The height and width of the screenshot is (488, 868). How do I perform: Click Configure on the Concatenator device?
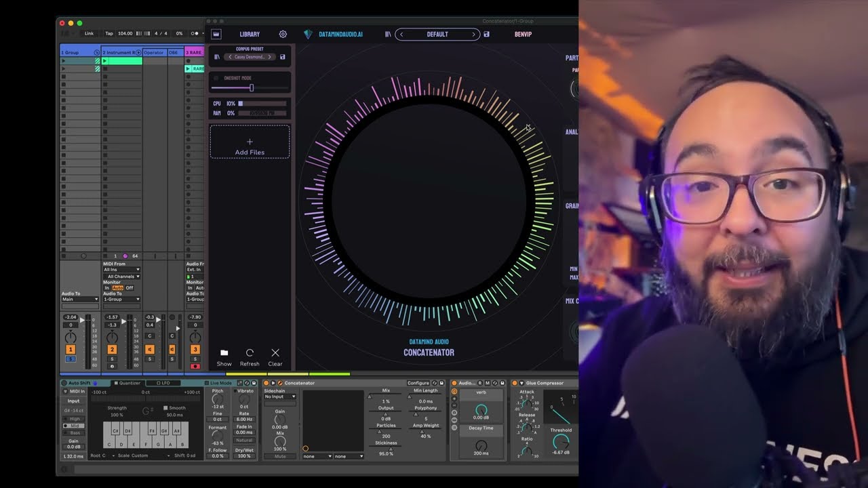click(418, 383)
